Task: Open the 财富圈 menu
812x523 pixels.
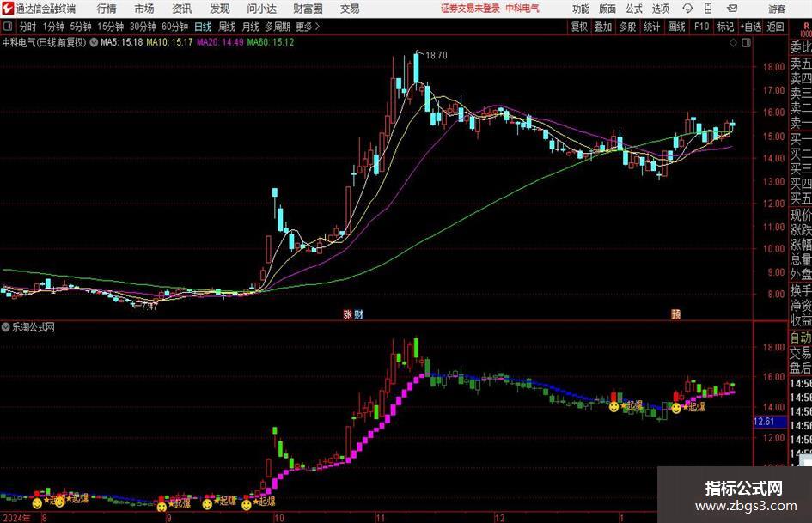Action: click(308, 9)
